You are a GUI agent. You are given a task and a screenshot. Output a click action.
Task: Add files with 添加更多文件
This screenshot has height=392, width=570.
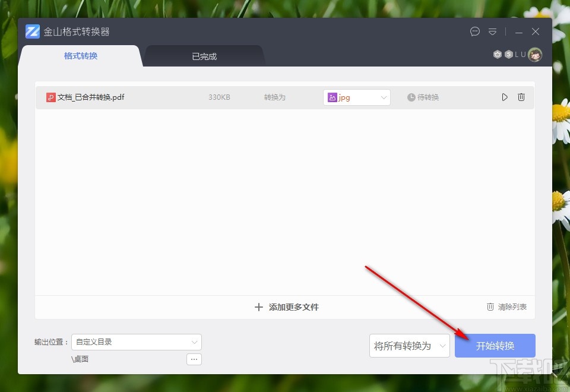(x=286, y=307)
